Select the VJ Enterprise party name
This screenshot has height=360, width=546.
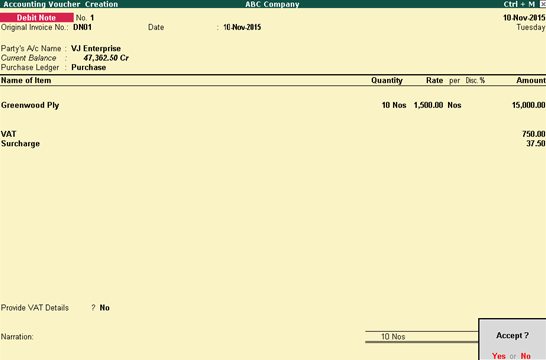pyautogui.click(x=96, y=48)
